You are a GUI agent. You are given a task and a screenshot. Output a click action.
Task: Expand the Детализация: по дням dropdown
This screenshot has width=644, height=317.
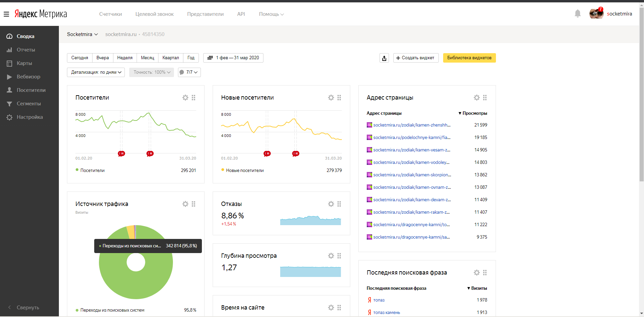point(96,72)
